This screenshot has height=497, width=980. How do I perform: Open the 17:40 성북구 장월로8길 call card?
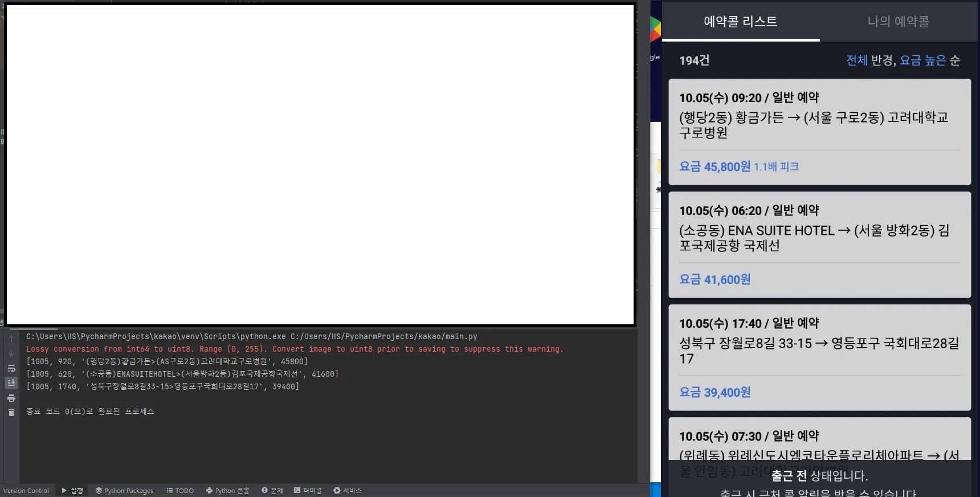point(819,357)
